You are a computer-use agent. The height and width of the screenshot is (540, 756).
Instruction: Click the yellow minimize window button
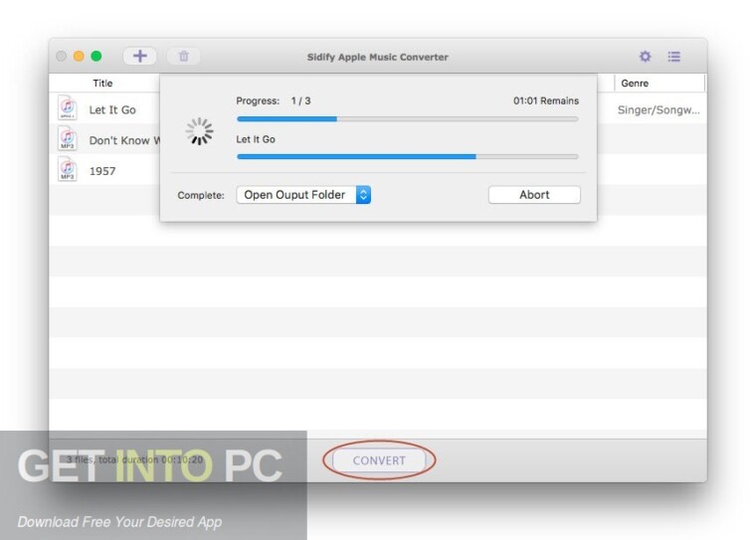79,56
